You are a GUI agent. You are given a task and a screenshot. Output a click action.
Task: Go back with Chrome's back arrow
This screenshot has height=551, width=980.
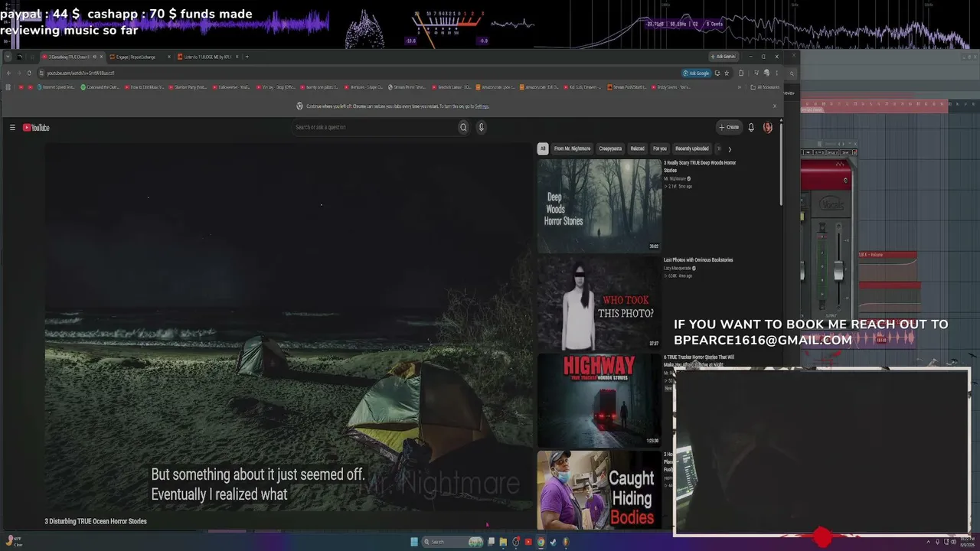point(8,73)
